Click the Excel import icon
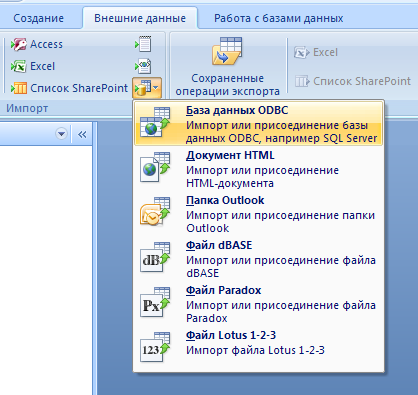 pos(18,66)
